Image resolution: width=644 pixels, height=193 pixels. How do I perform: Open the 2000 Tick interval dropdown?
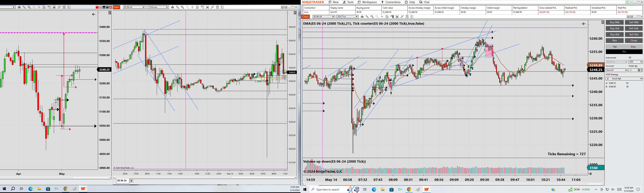pyautogui.click(x=347, y=17)
